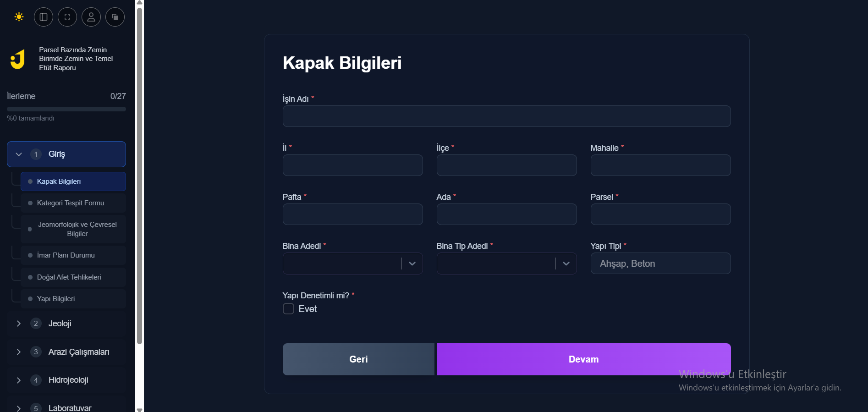Check the 'Evet' checkbox for Yapı Denetimli
The height and width of the screenshot is (412, 868).
tap(288, 309)
